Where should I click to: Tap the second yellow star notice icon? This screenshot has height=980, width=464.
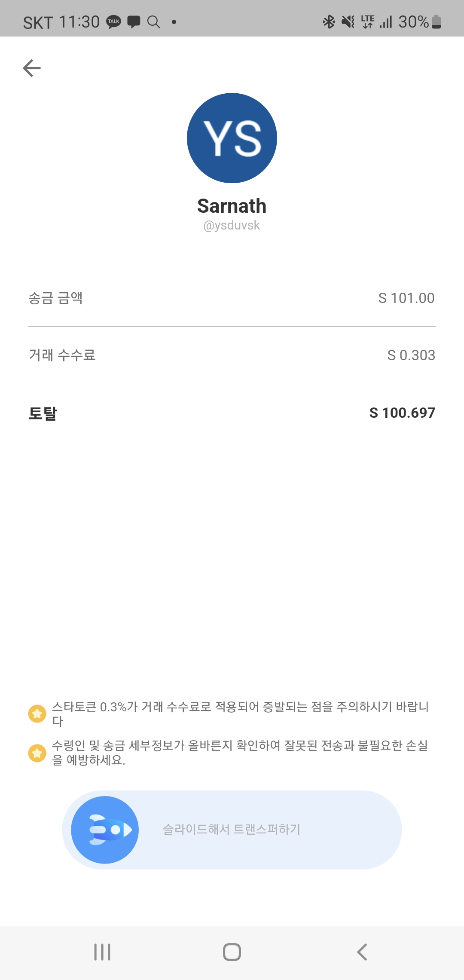point(37,753)
